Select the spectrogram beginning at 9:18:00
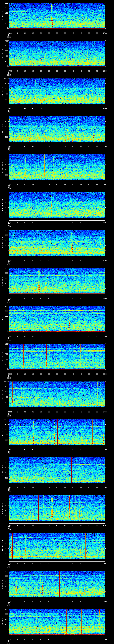The image size is (114, 644). [x=57, y=91]
